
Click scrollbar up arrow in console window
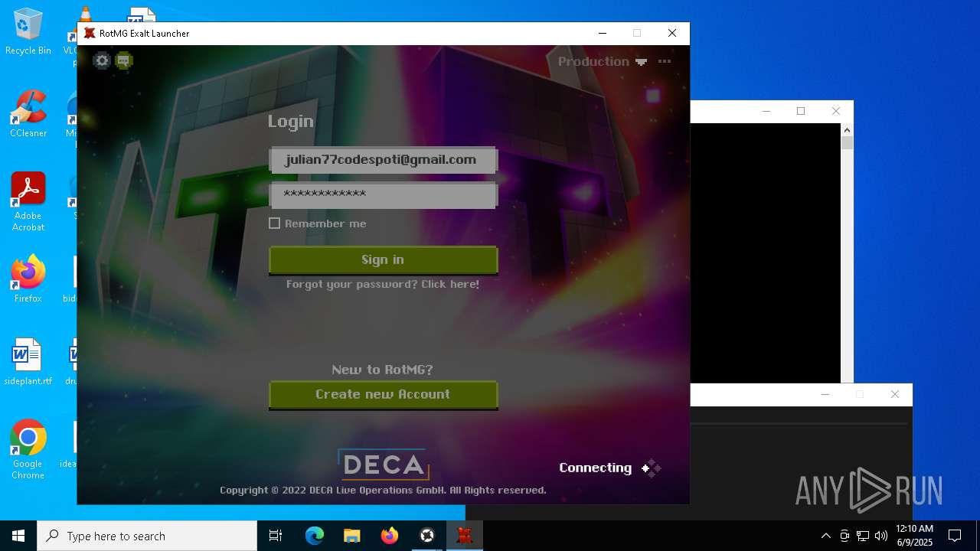pos(847,130)
